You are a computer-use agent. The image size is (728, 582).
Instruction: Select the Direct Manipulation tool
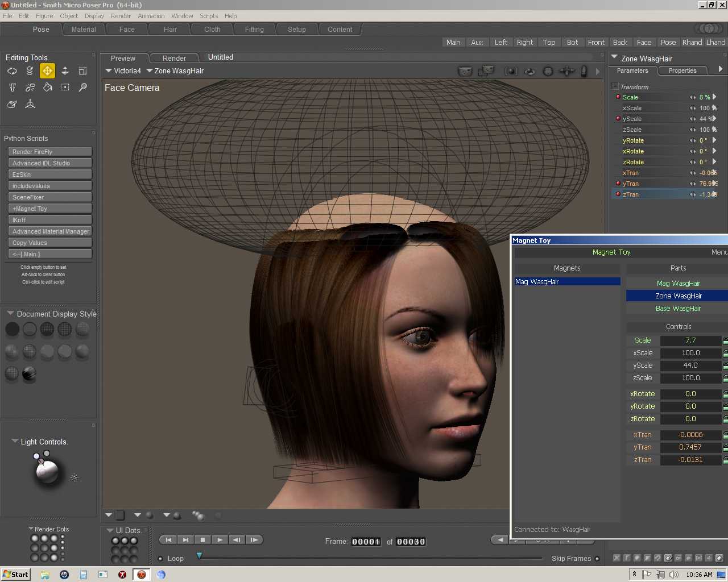click(x=30, y=104)
